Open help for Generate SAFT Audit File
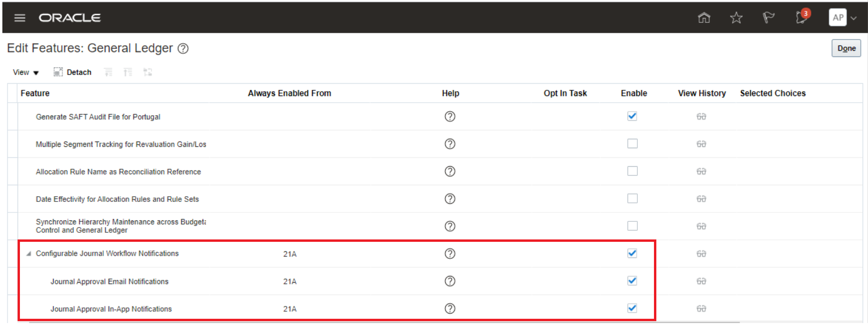 [450, 116]
